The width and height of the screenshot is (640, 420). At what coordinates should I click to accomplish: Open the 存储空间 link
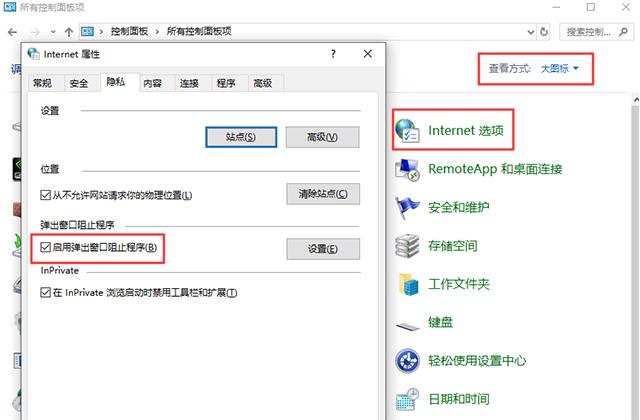pos(453,246)
